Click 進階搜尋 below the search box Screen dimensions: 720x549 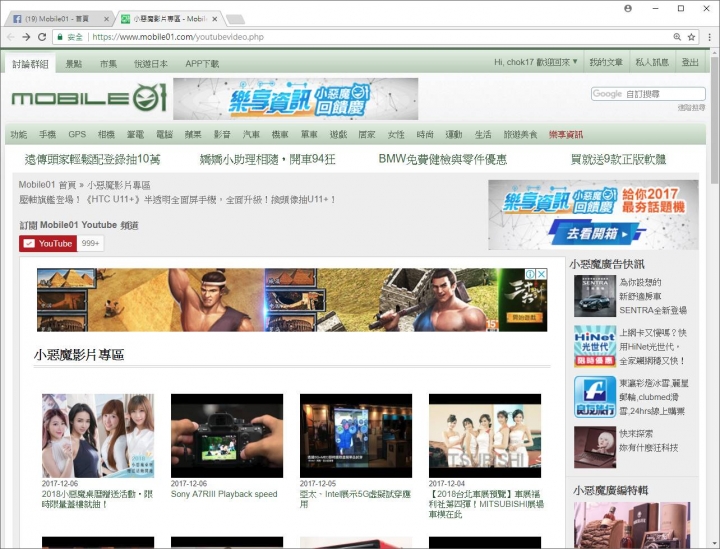coord(691,107)
